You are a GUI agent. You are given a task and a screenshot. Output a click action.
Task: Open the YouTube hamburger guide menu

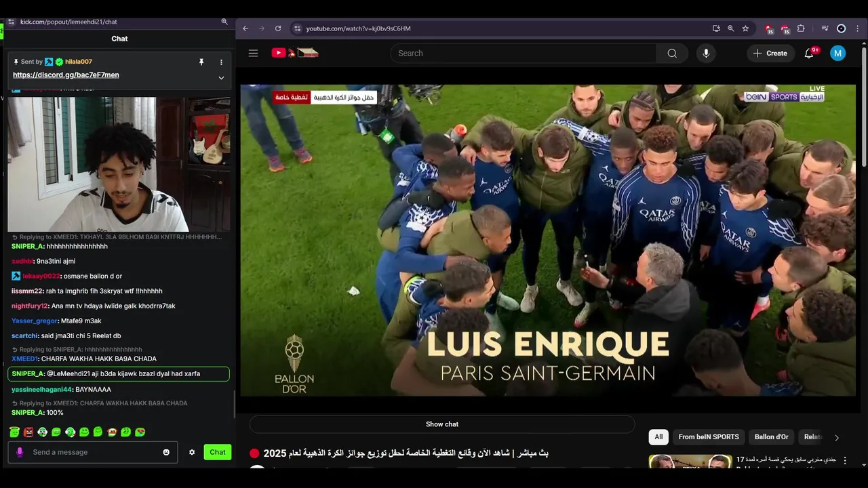253,53
